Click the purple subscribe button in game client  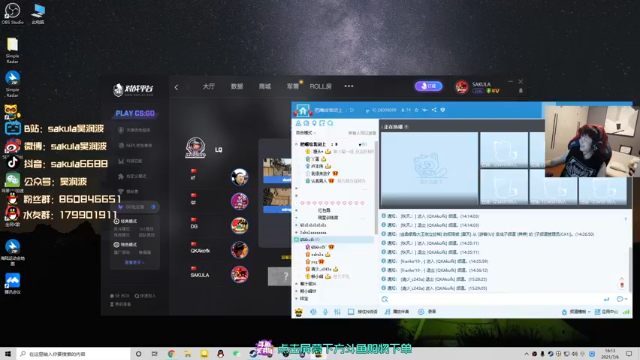tap(429, 86)
